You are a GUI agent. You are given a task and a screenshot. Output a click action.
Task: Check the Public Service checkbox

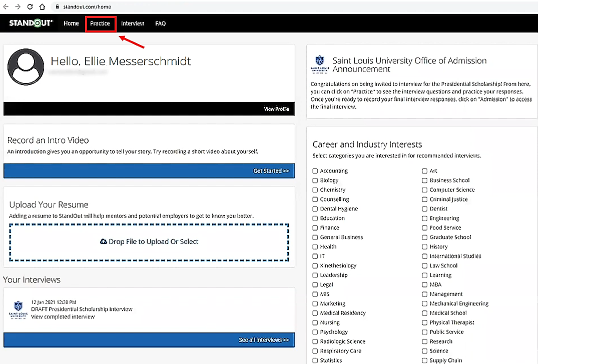pyautogui.click(x=425, y=332)
